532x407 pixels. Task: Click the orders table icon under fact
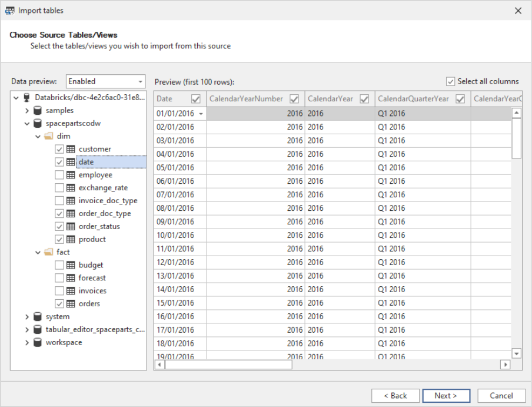[72, 303]
